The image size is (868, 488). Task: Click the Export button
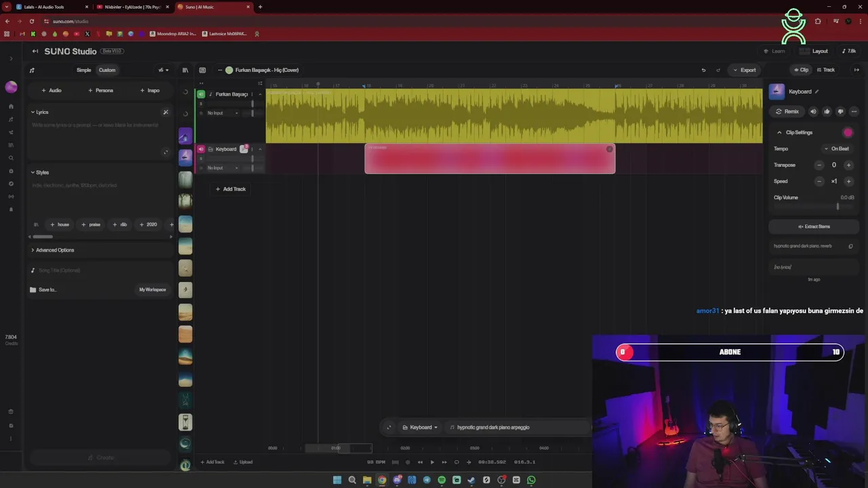pyautogui.click(x=744, y=70)
